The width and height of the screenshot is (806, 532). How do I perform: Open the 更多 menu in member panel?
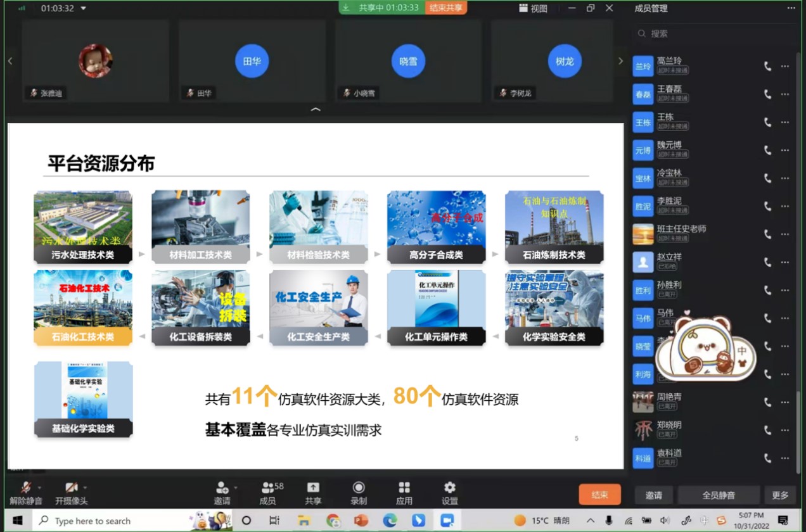(x=780, y=495)
